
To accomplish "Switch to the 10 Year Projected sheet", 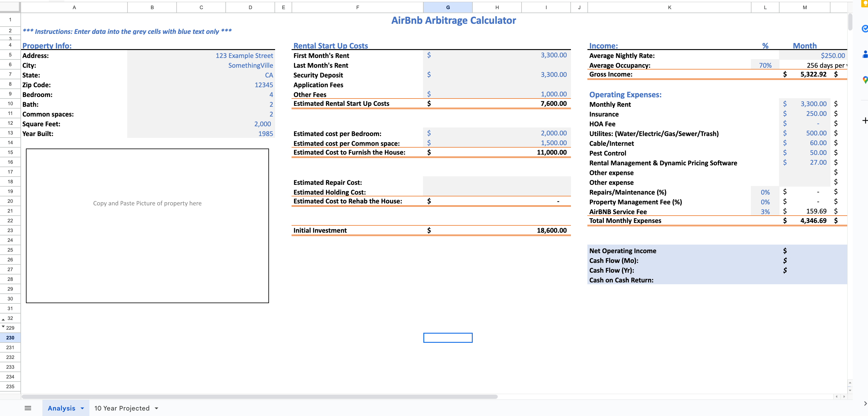I will coord(122,408).
